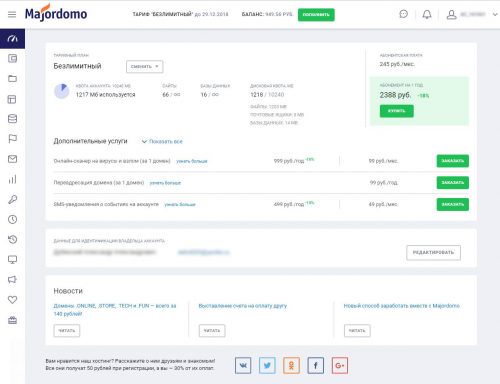Share via Google Plus icon
Screen dimensions: 500x384
point(340,365)
